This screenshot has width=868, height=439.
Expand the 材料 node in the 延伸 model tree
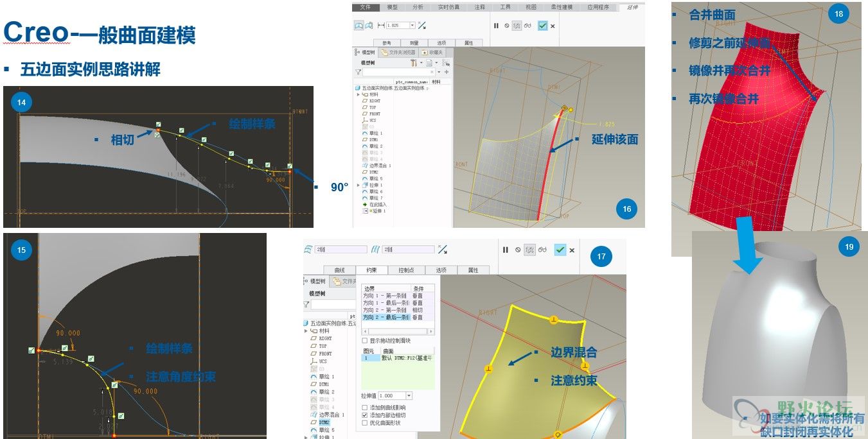[x=359, y=94]
